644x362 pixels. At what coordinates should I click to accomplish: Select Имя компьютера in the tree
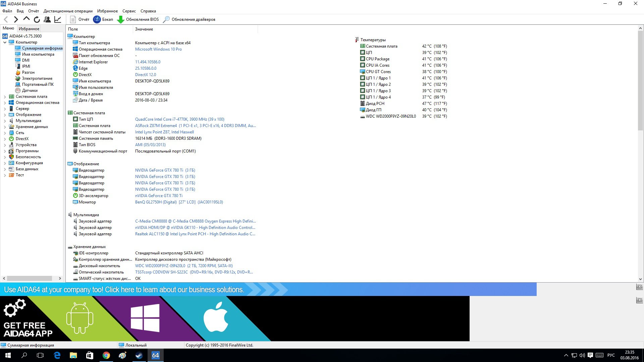pyautogui.click(x=38, y=54)
